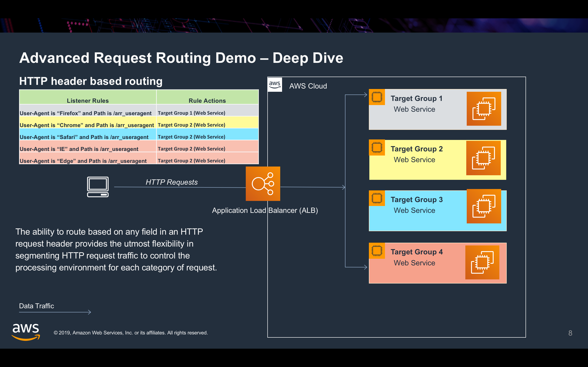
Task: Click the Listener Rules column header
Action: click(x=88, y=100)
